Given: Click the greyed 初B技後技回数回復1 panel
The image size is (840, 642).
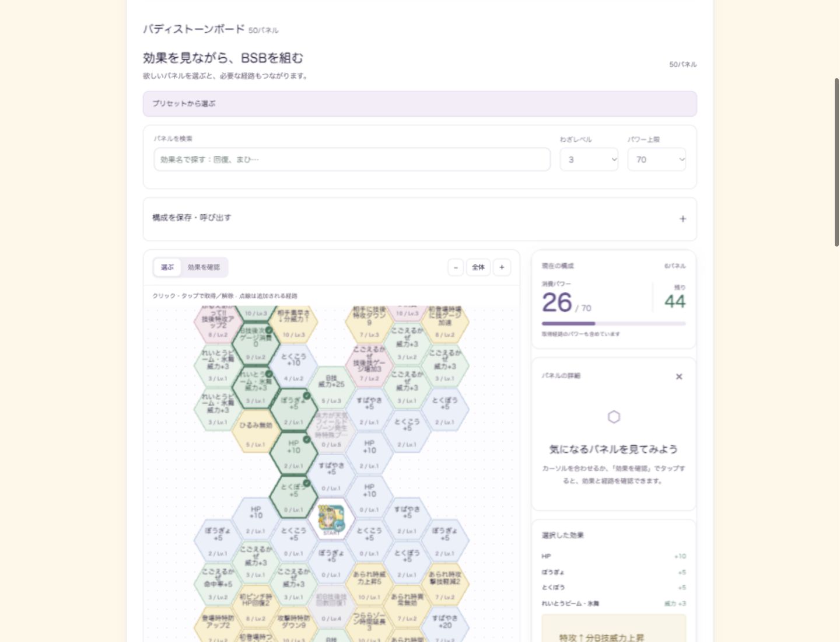Looking at the screenshot, I should coord(331,607).
